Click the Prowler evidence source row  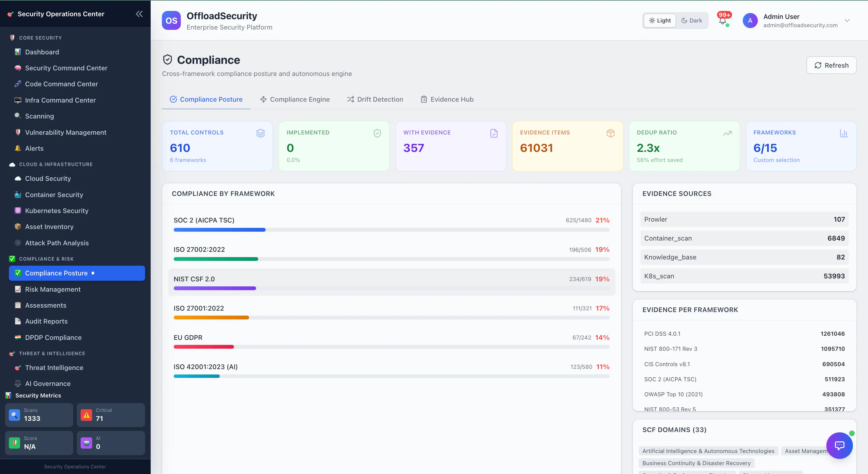click(744, 220)
